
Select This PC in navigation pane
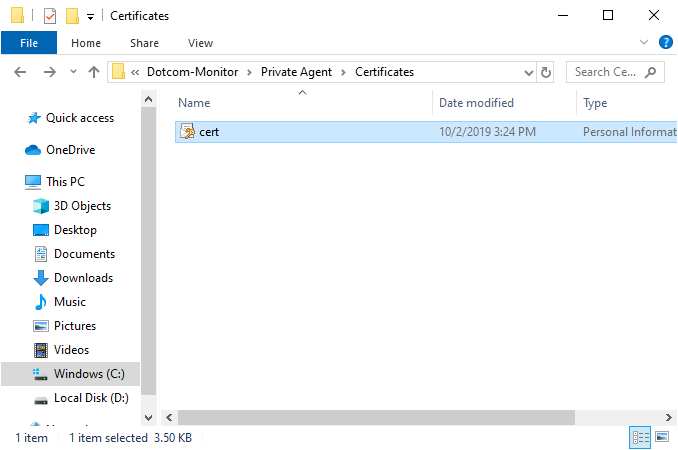(x=55, y=182)
